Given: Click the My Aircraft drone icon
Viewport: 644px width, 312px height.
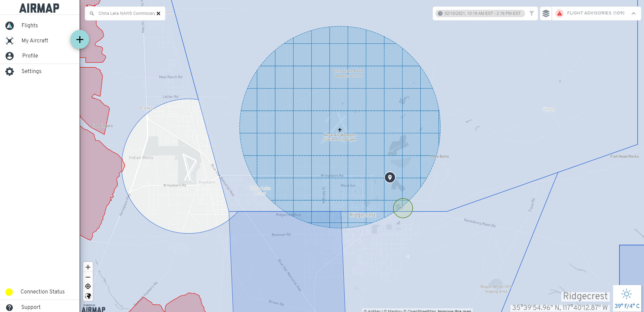Looking at the screenshot, I should [10, 41].
